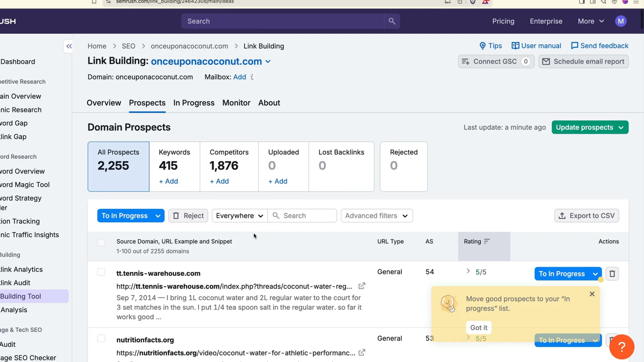
Task: Click the search magnifier icon in top bar
Action: point(392,21)
